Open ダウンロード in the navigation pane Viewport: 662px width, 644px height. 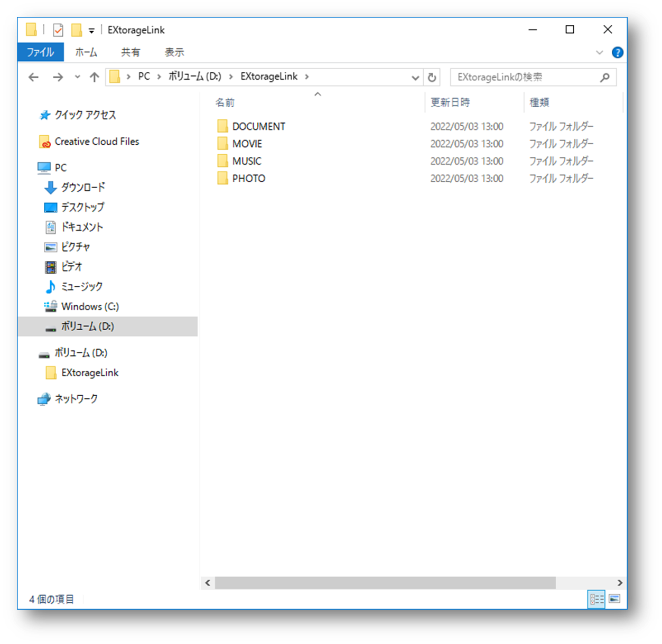[x=83, y=187]
